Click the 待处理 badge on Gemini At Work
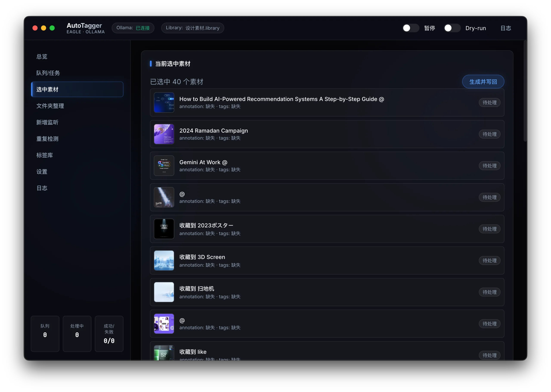 tap(489, 166)
